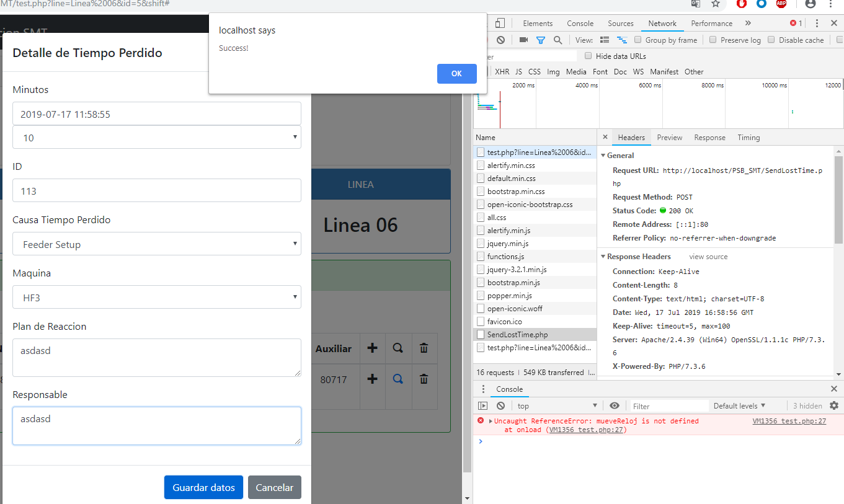Filter requests by CSS type

point(535,72)
